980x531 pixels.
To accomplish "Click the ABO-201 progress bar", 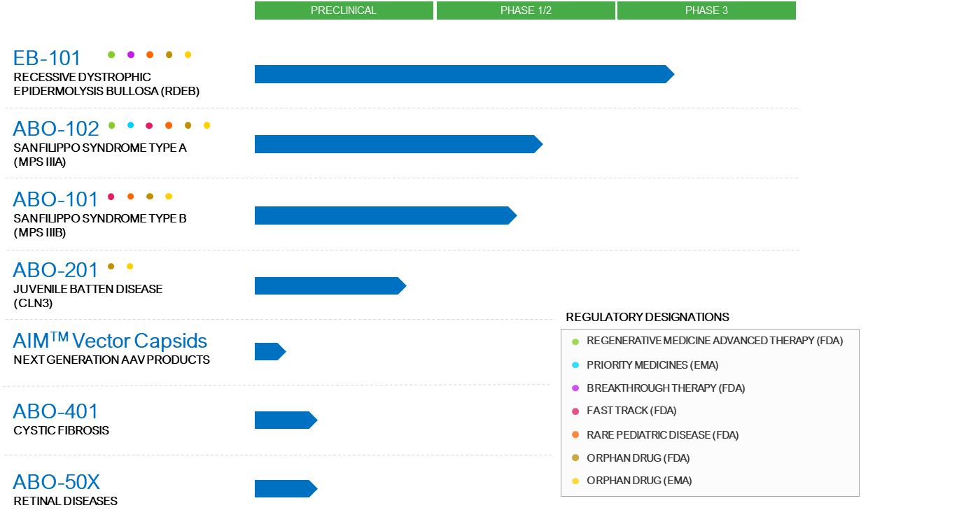I will [x=329, y=286].
